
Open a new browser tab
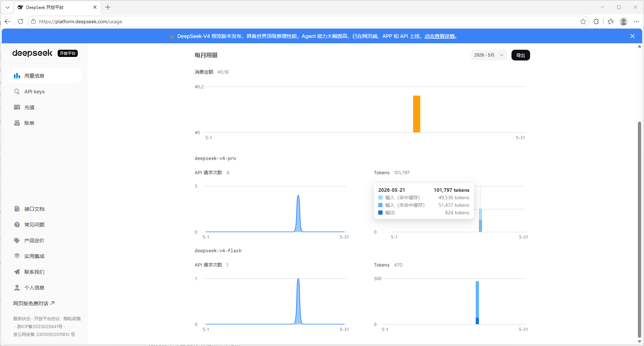coord(108,7)
